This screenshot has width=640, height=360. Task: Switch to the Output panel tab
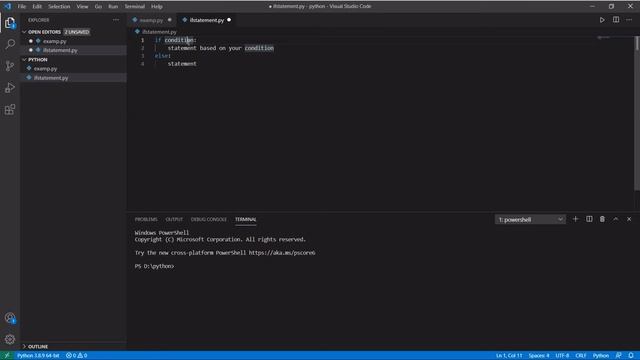tap(174, 219)
